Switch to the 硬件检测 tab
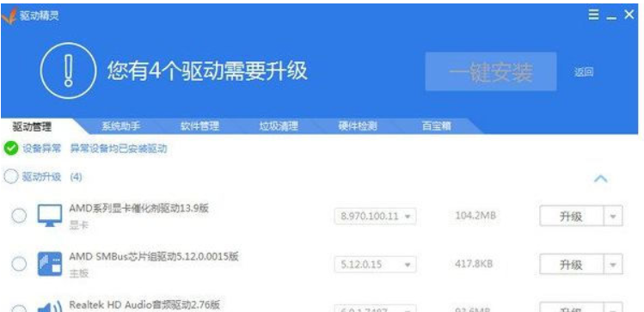The height and width of the screenshot is (312, 644). [x=358, y=126]
